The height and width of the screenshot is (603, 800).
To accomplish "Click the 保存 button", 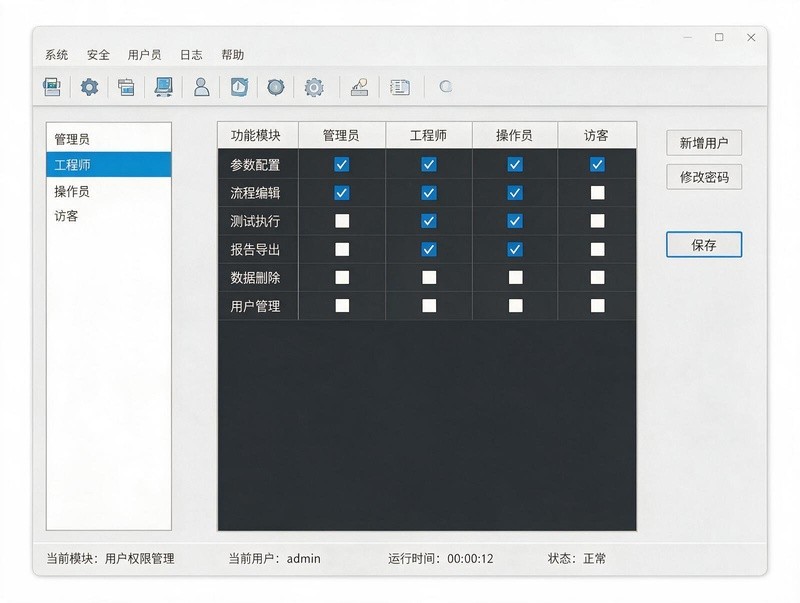I will pos(704,245).
